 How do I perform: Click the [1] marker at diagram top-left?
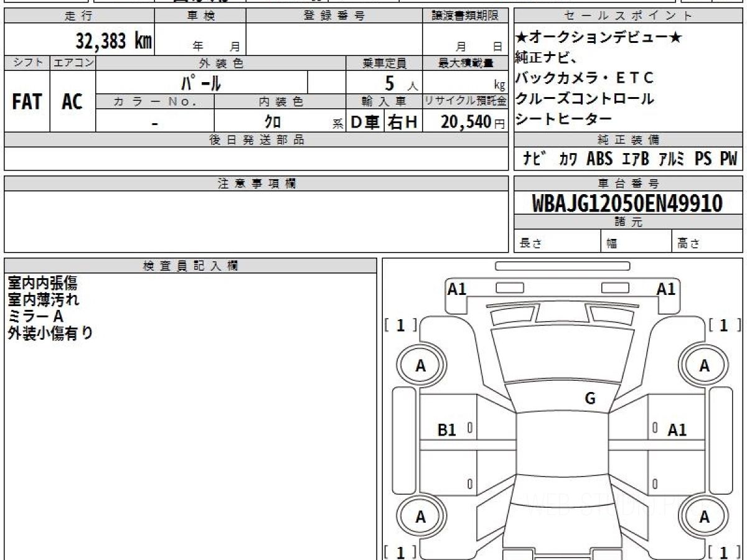(400, 325)
